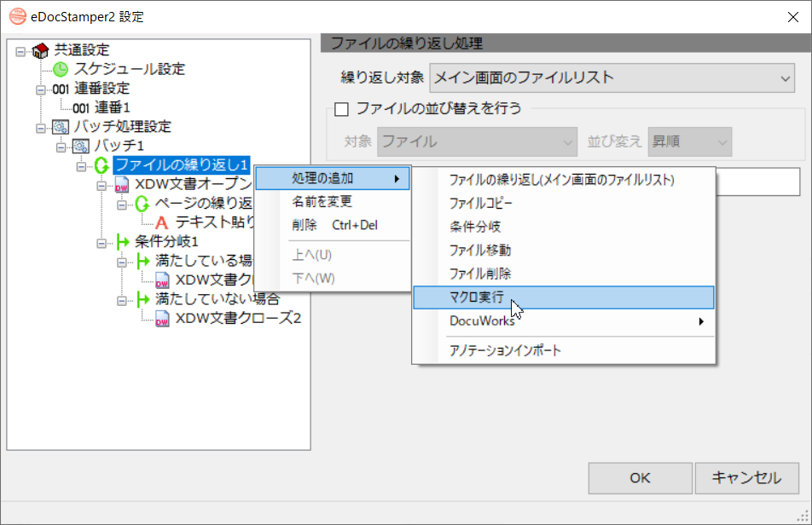
Task: Click the 下へ(W) menu entry
Action: (333, 279)
